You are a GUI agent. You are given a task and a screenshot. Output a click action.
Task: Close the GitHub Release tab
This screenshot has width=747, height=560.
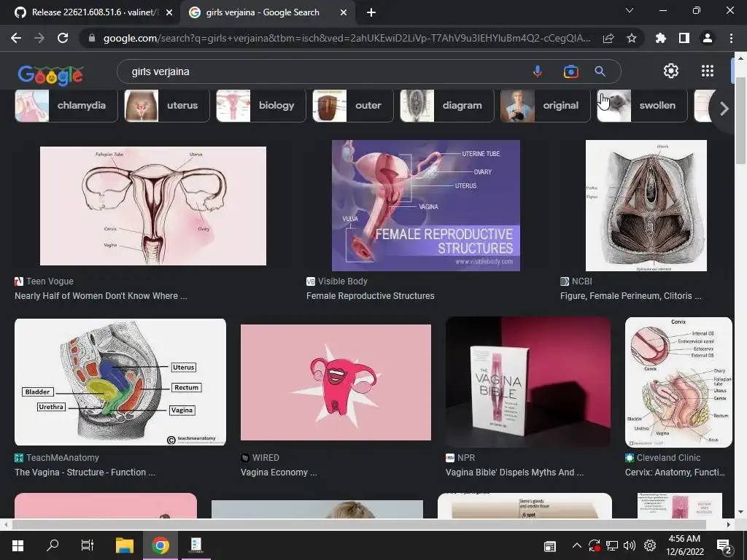pyautogui.click(x=169, y=12)
